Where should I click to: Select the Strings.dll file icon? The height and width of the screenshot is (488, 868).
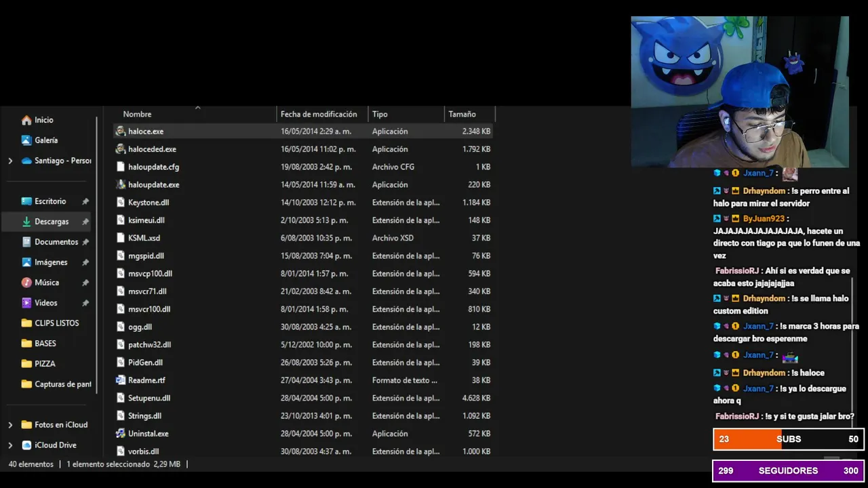tap(121, 416)
